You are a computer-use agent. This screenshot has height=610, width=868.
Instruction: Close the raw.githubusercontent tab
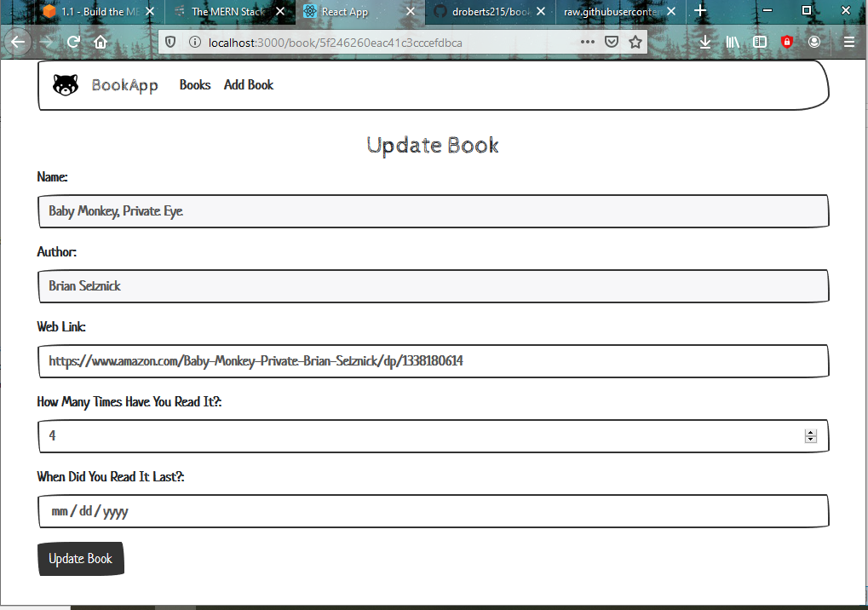point(671,12)
